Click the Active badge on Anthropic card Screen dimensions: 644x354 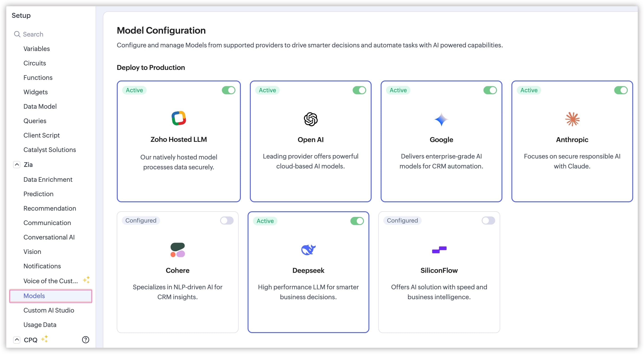pos(529,90)
